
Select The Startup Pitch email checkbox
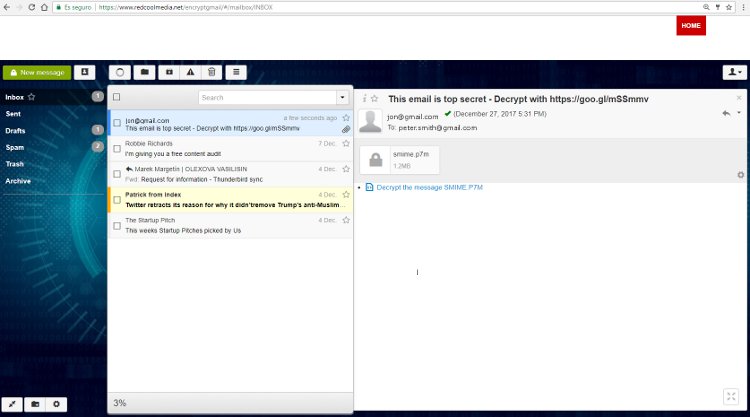click(x=117, y=226)
